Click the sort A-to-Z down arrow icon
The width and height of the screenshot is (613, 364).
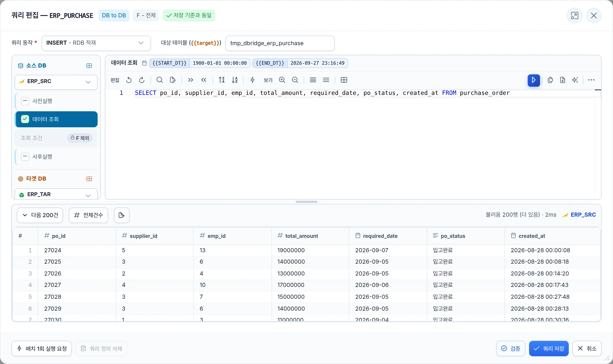(x=235, y=80)
